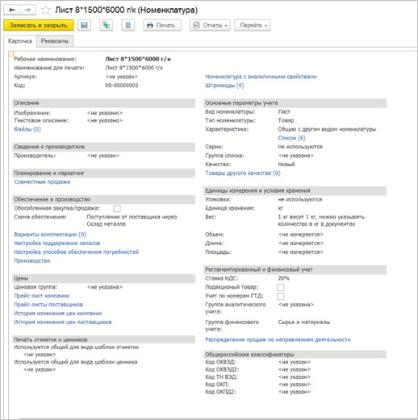The height and width of the screenshot is (420, 418).
Task: Go back with the left arrow button
Action: point(12,10)
